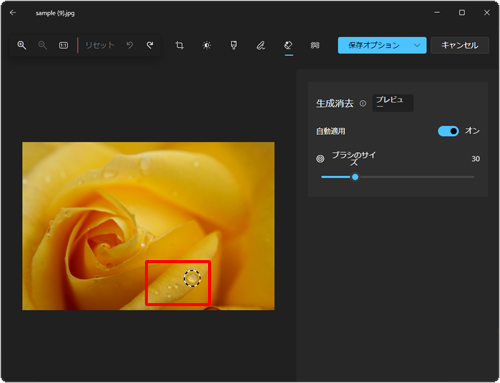The width and height of the screenshot is (500, 383).
Task: Click the info icon beside 生成消去
Action: [x=363, y=104]
